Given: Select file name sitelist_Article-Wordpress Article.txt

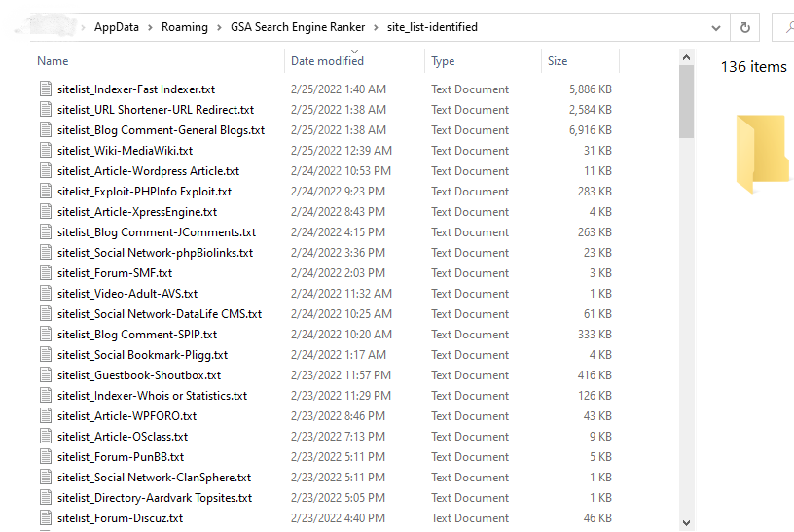Looking at the screenshot, I should [148, 170].
